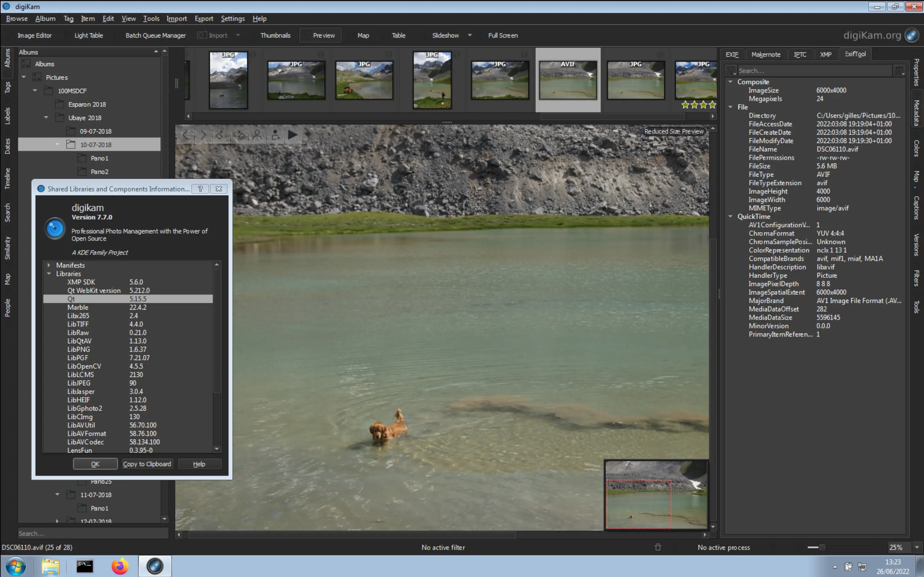Switch to Table view mode
This screenshot has width=924, height=577.
pos(398,35)
